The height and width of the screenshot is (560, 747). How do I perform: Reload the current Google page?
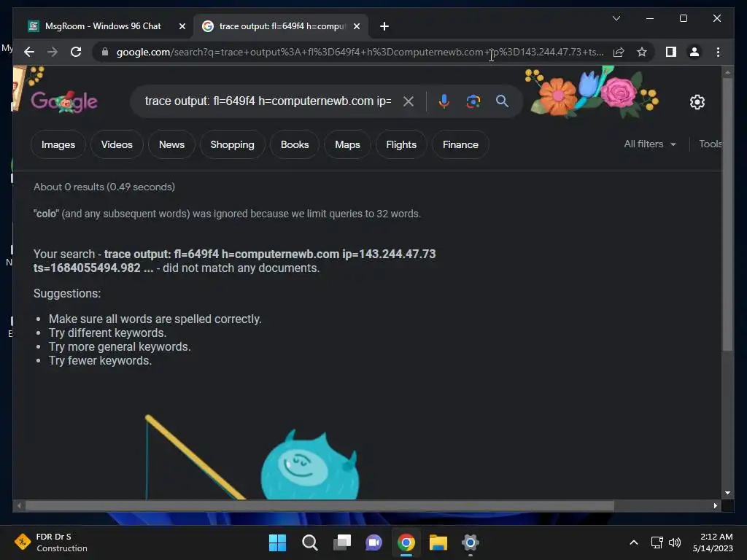tap(76, 52)
